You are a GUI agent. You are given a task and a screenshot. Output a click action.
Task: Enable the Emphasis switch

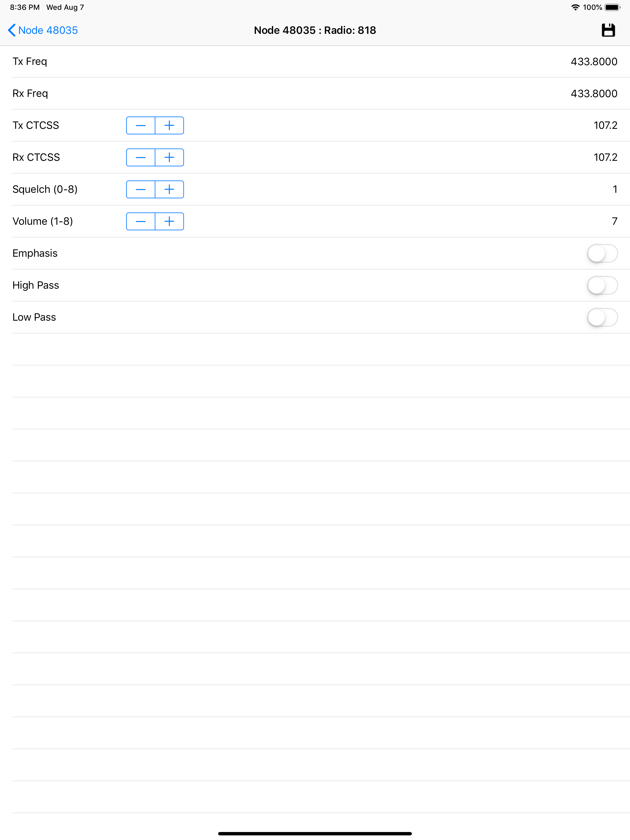point(602,253)
